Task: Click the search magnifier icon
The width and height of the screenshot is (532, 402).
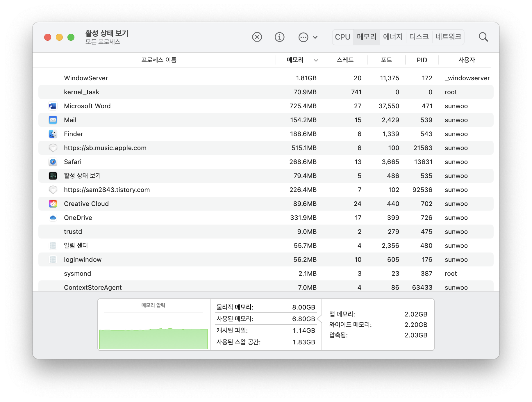Action: pyautogui.click(x=483, y=37)
